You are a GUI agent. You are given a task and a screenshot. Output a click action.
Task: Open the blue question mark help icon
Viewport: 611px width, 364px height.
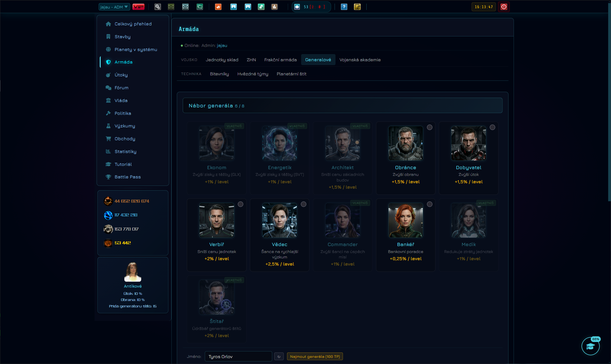(x=344, y=7)
